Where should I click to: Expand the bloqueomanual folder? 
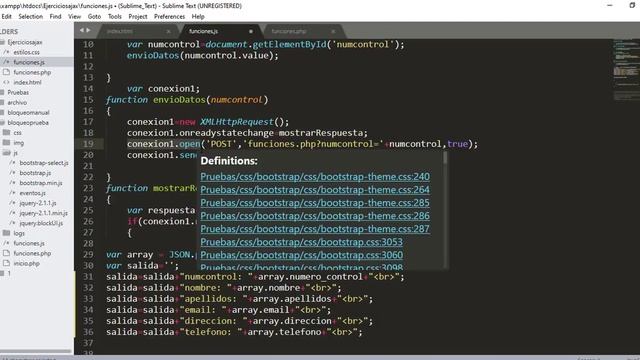pos(2,113)
